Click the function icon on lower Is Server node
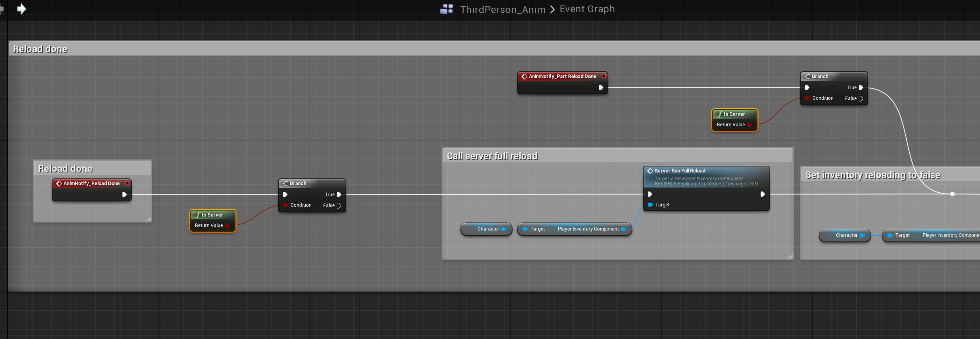Screen dimensions: 980x339 198,215
